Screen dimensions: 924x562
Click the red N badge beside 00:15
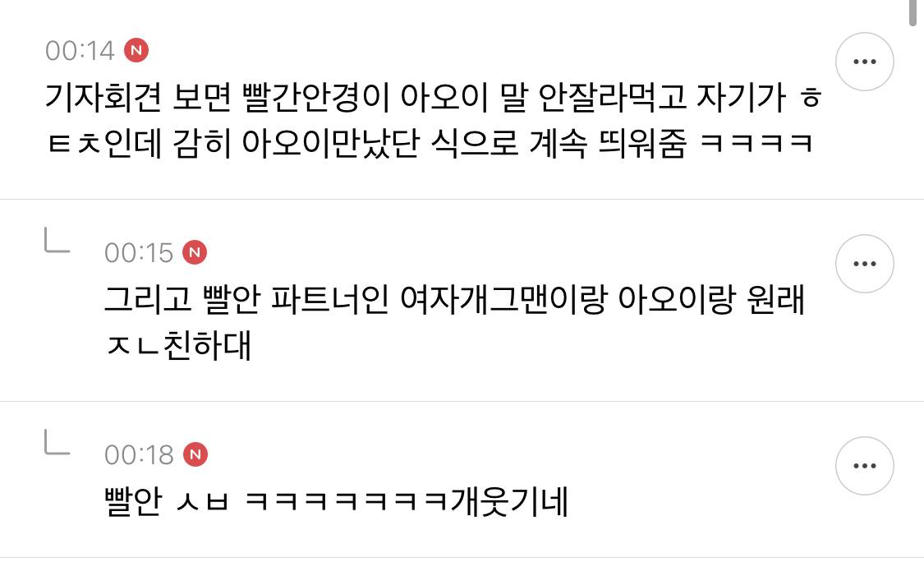point(195,252)
